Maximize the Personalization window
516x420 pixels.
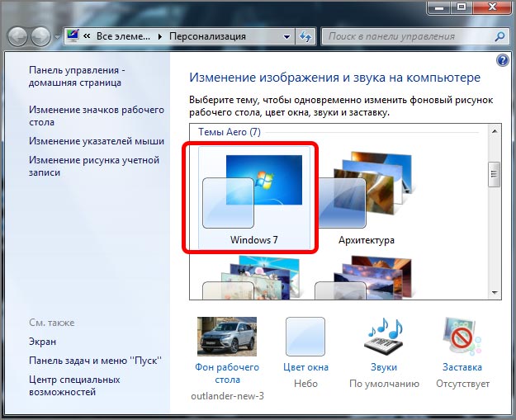point(462,7)
